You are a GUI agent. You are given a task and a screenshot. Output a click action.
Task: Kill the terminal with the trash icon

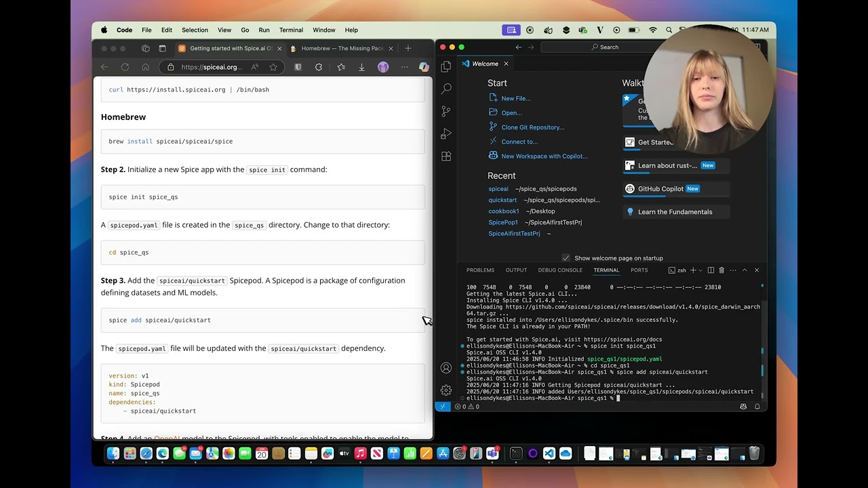pos(722,270)
